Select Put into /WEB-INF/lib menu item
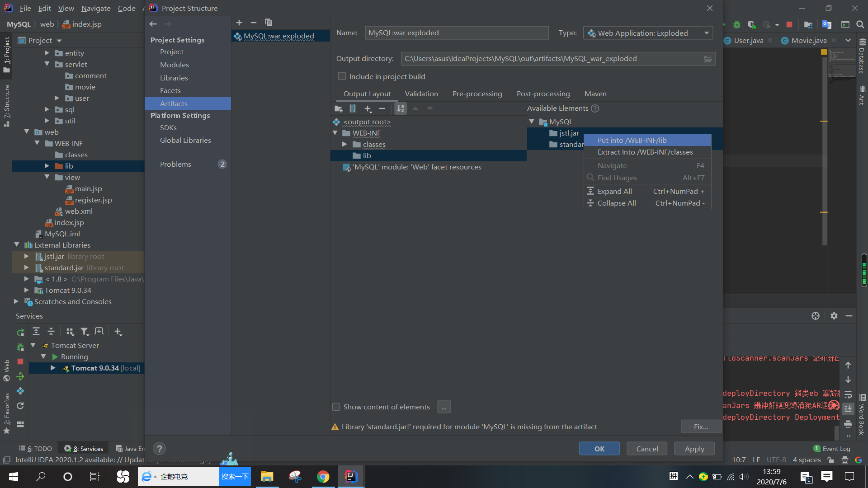Screen dimensions: 868x488 point(632,140)
